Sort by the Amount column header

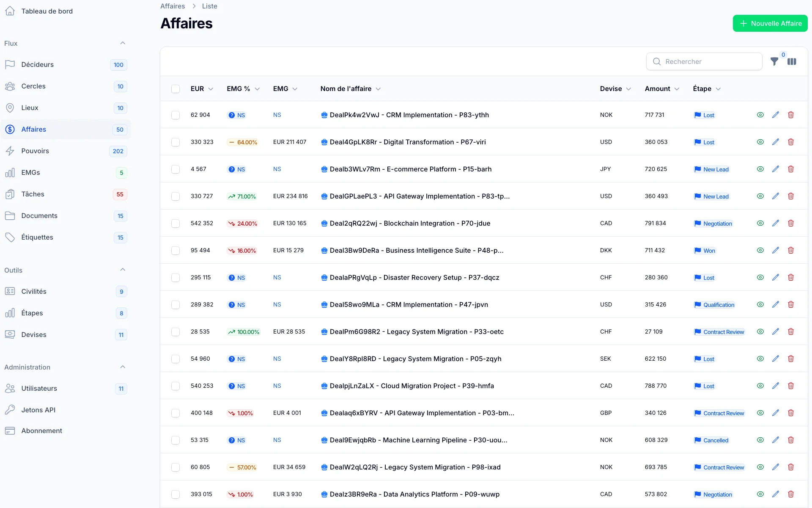[x=662, y=88]
